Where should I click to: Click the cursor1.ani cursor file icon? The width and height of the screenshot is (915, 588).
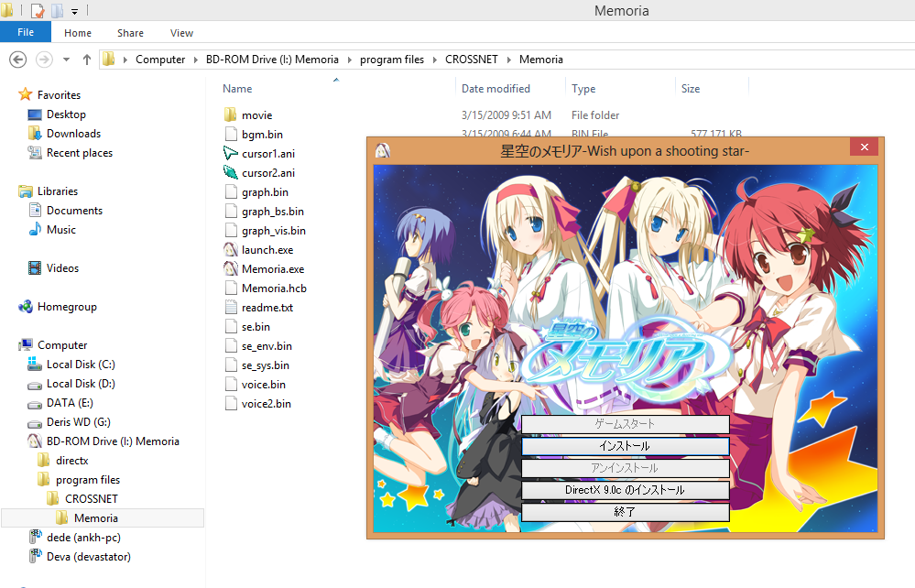pos(231,154)
